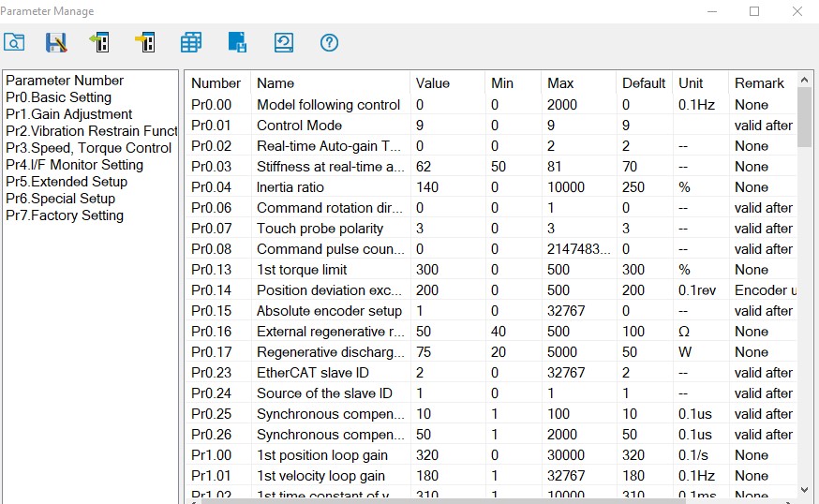Click the yellow arrow drive download icon
819x504 pixels.
click(x=145, y=42)
